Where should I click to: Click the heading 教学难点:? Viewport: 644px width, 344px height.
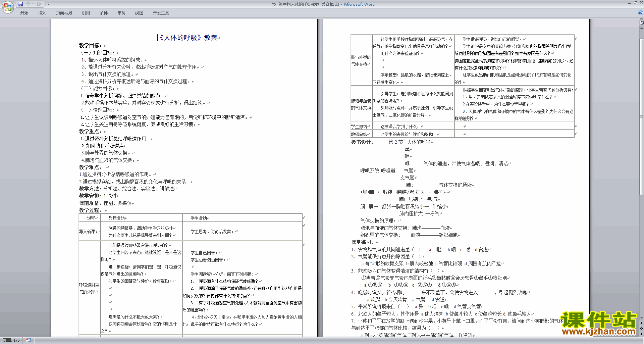coord(90,167)
